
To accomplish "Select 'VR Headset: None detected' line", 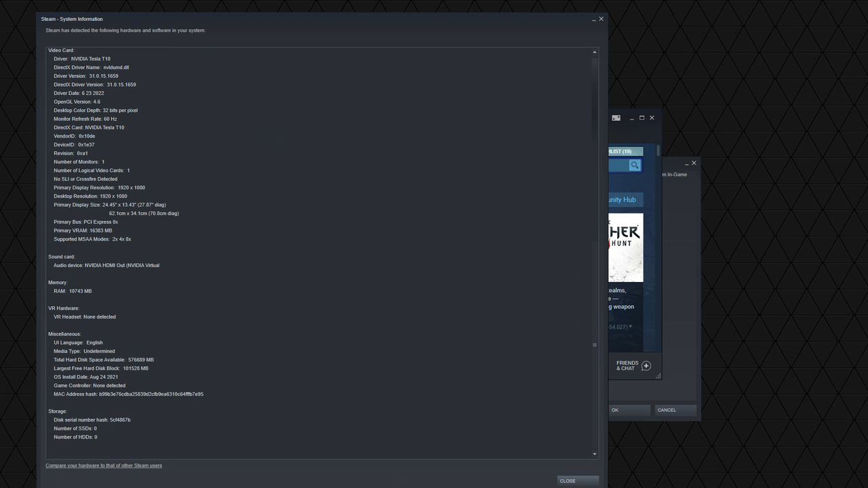I will point(85,317).
